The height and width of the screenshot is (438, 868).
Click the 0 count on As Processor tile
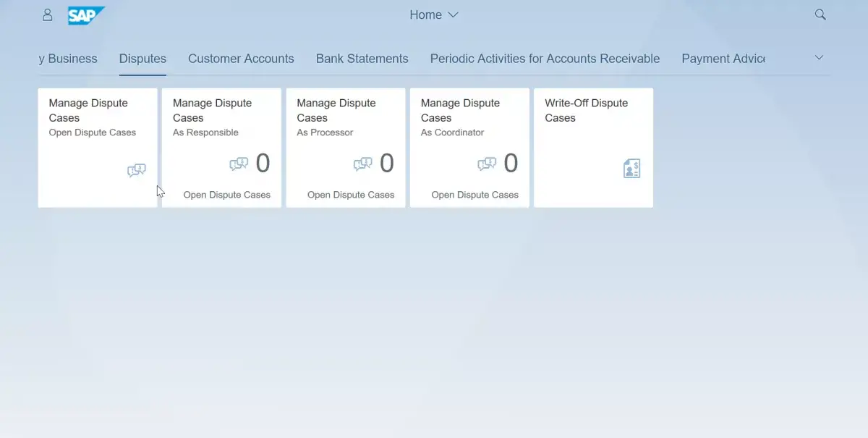pyautogui.click(x=387, y=164)
